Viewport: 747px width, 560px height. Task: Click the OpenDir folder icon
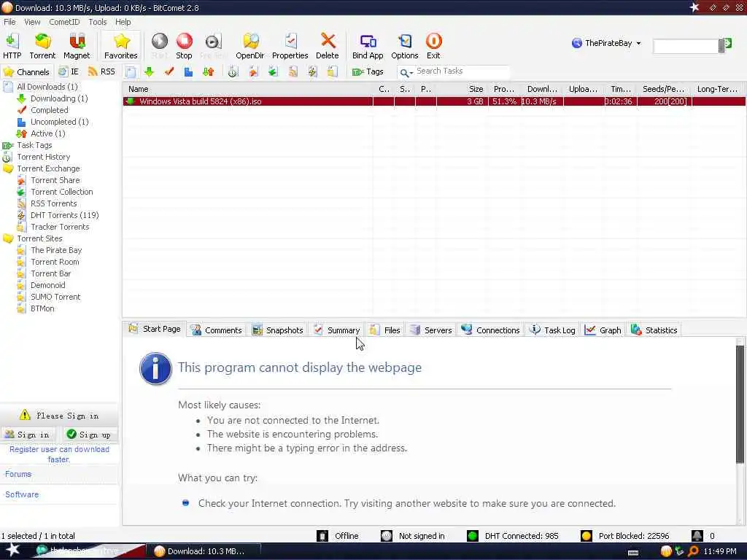(250, 46)
